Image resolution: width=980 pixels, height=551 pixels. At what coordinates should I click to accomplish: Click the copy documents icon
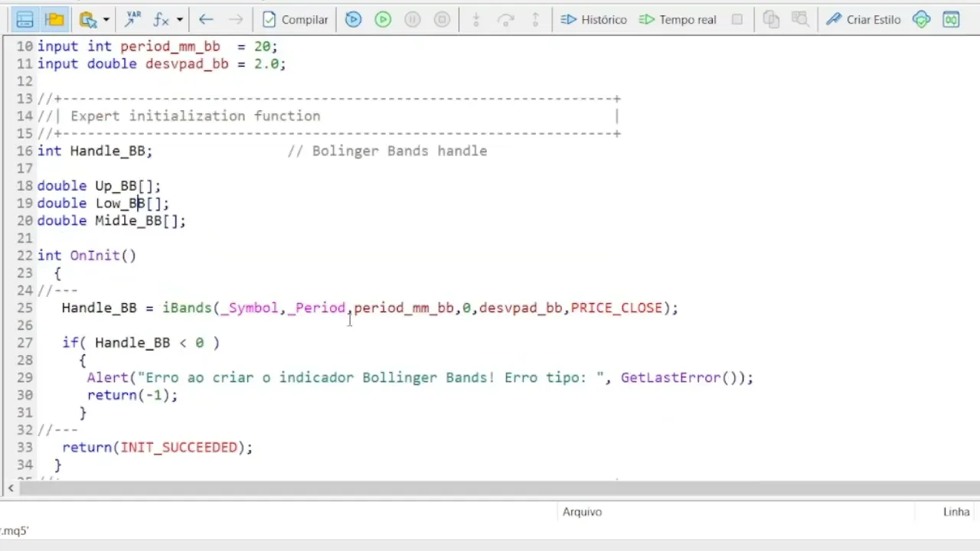click(x=771, y=19)
